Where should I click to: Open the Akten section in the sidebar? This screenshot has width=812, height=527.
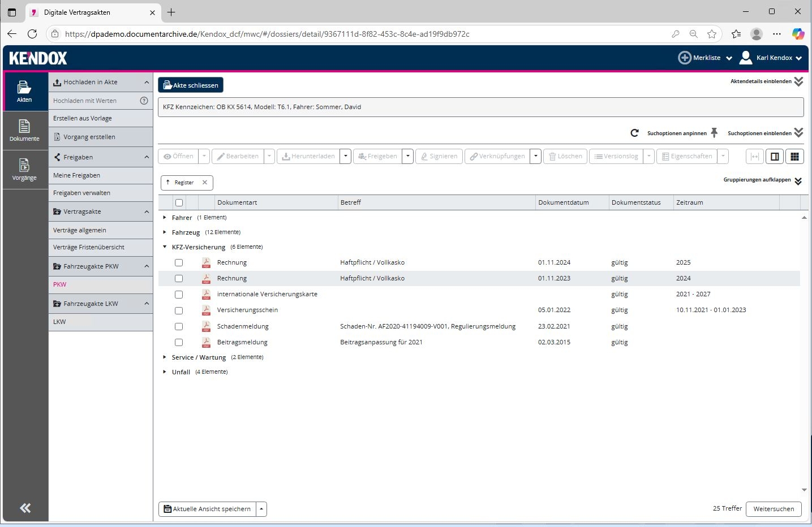click(x=24, y=91)
